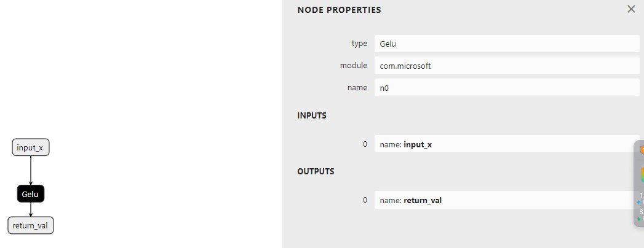Select the input_x graph node
This screenshot has width=644, height=248.
click(x=31, y=147)
